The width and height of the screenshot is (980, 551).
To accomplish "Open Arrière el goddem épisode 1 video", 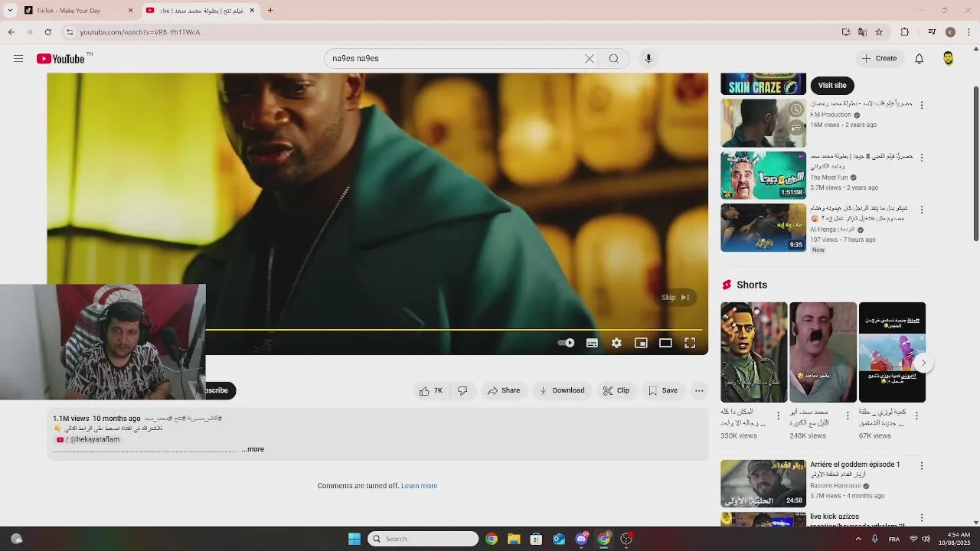I will [763, 484].
